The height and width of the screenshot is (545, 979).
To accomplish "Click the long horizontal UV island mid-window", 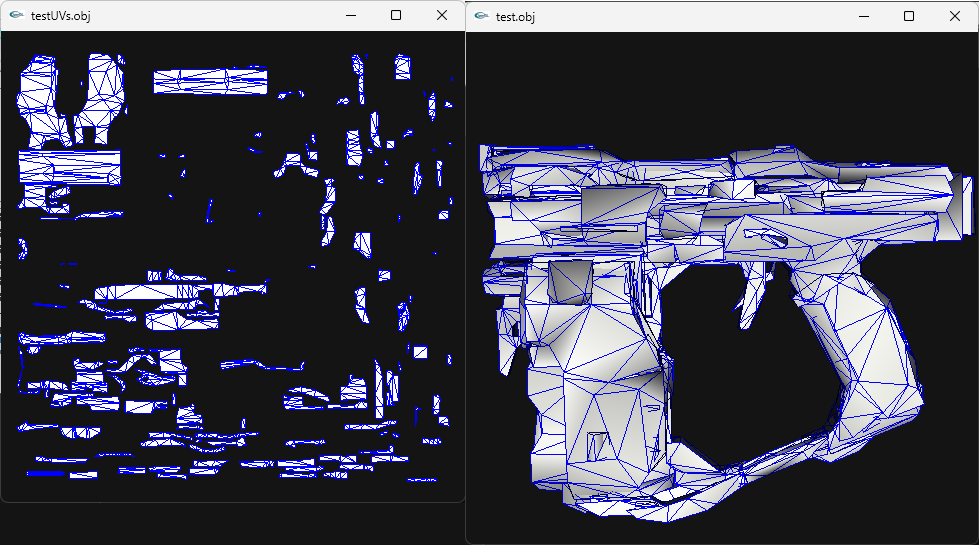I will [x=150, y=293].
